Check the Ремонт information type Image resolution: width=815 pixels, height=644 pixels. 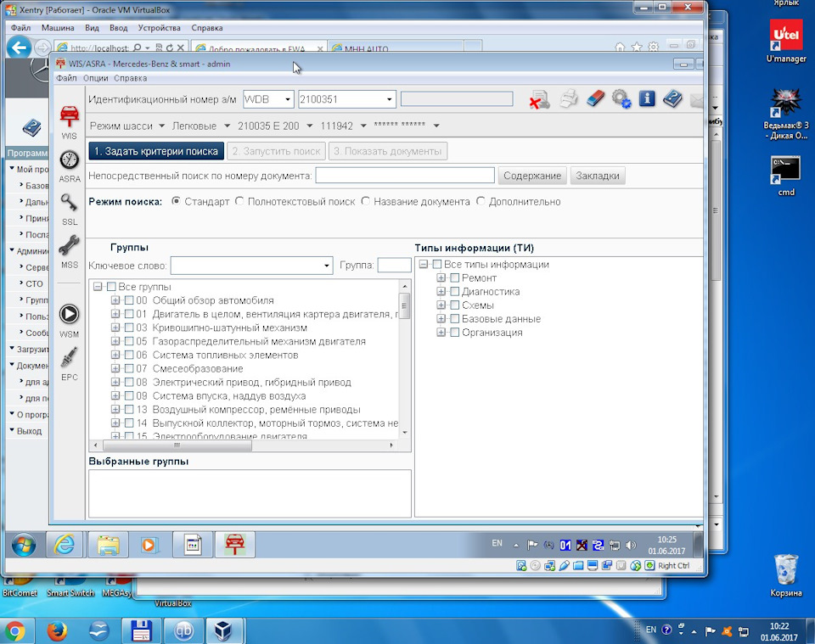[455, 277]
